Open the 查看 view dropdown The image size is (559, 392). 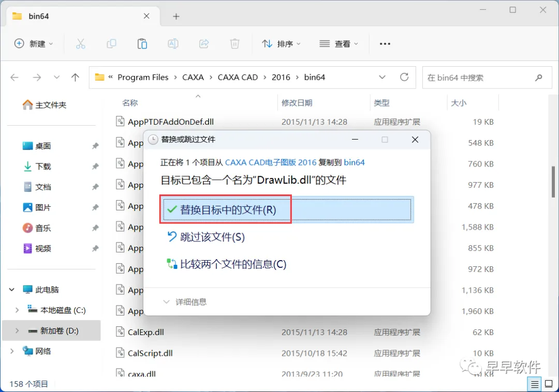click(x=339, y=44)
